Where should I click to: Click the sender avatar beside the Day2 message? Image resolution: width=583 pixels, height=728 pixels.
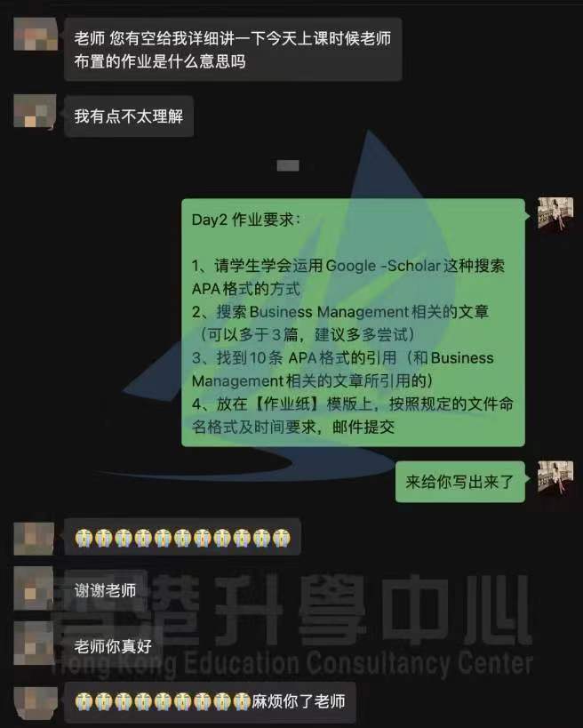(555, 214)
